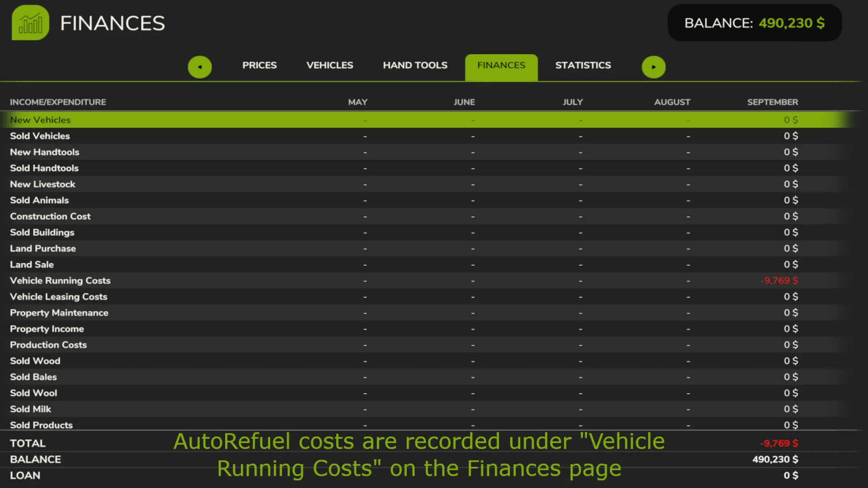868x488 pixels.
Task: Switch to the Prices tab
Action: click(259, 65)
